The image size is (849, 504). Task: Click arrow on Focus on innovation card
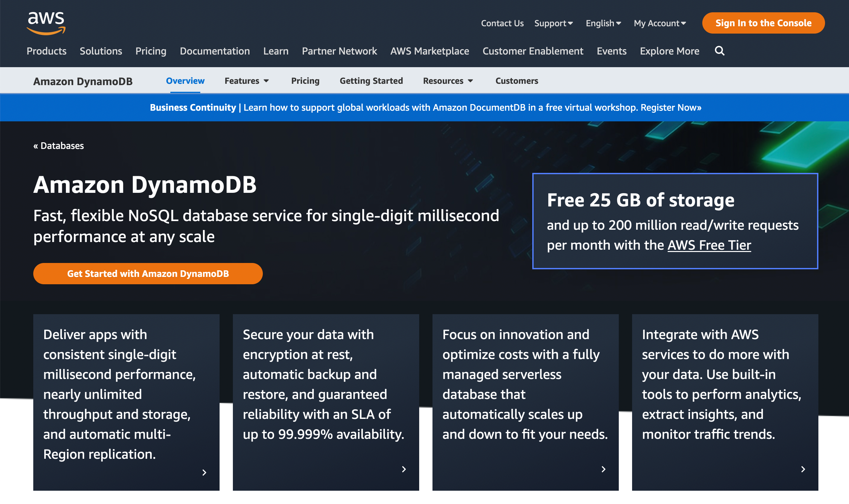tap(603, 469)
